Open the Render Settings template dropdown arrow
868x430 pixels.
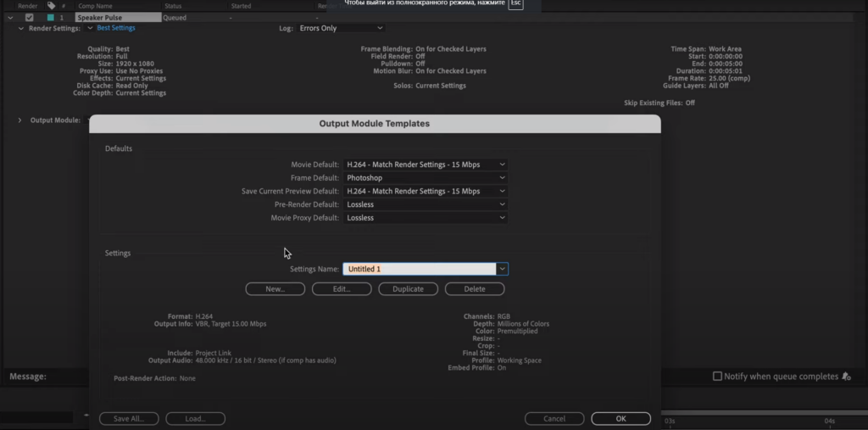pos(90,28)
